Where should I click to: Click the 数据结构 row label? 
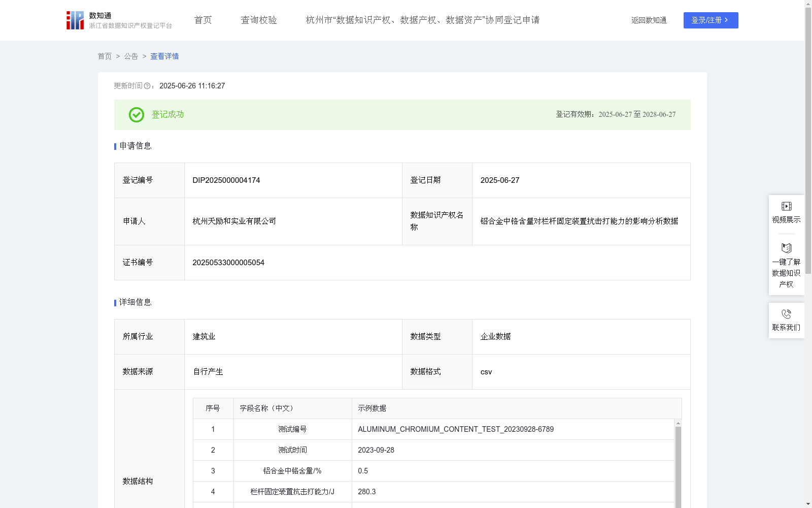pos(138,482)
